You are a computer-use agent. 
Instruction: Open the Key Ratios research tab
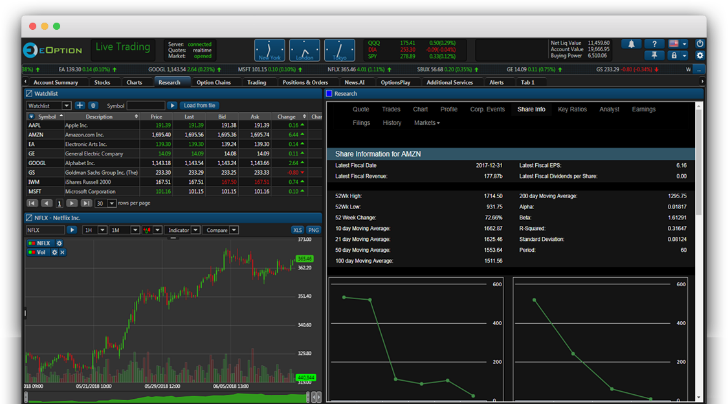click(x=573, y=108)
